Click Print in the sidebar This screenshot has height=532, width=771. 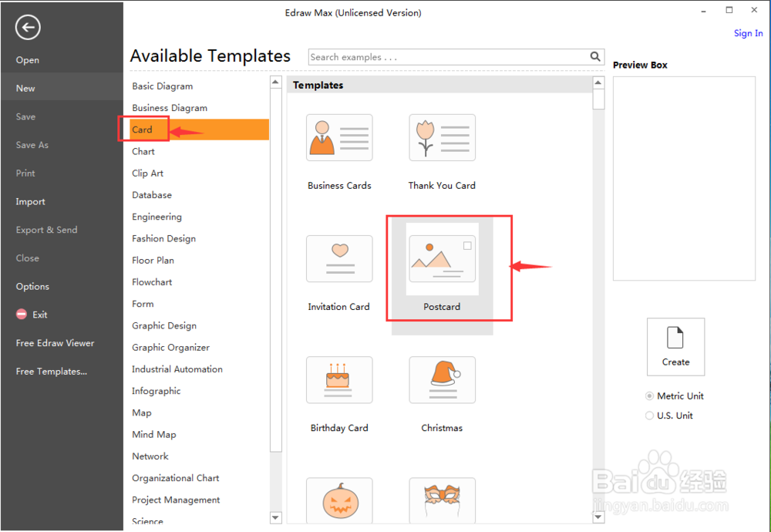[x=25, y=173]
